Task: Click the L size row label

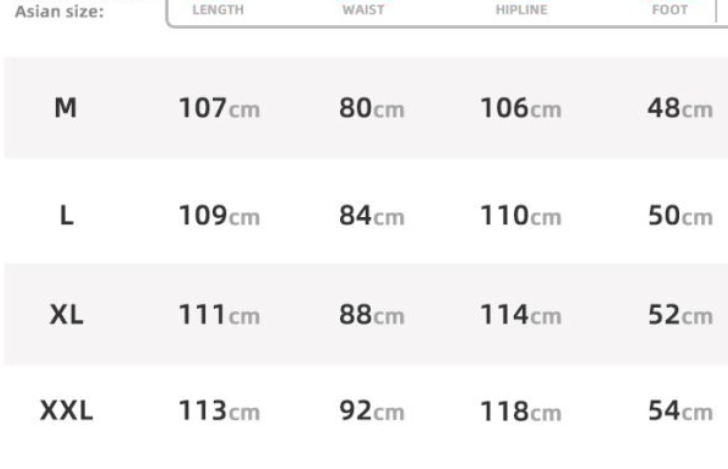Action: click(x=66, y=217)
